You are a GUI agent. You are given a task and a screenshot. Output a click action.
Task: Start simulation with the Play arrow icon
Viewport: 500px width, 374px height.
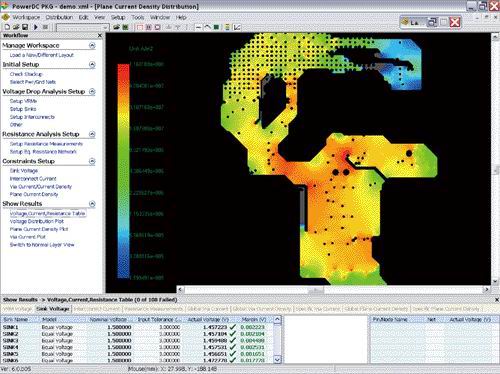click(x=36, y=27)
